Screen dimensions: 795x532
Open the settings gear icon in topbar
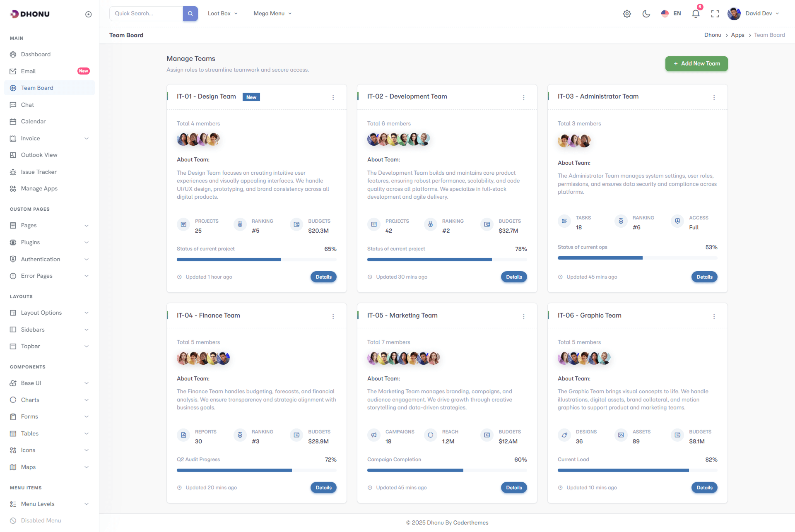[x=627, y=14]
